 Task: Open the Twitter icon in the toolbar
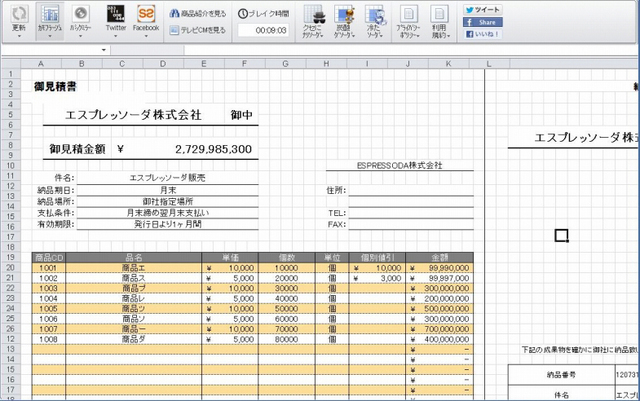pyautogui.click(x=115, y=13)
